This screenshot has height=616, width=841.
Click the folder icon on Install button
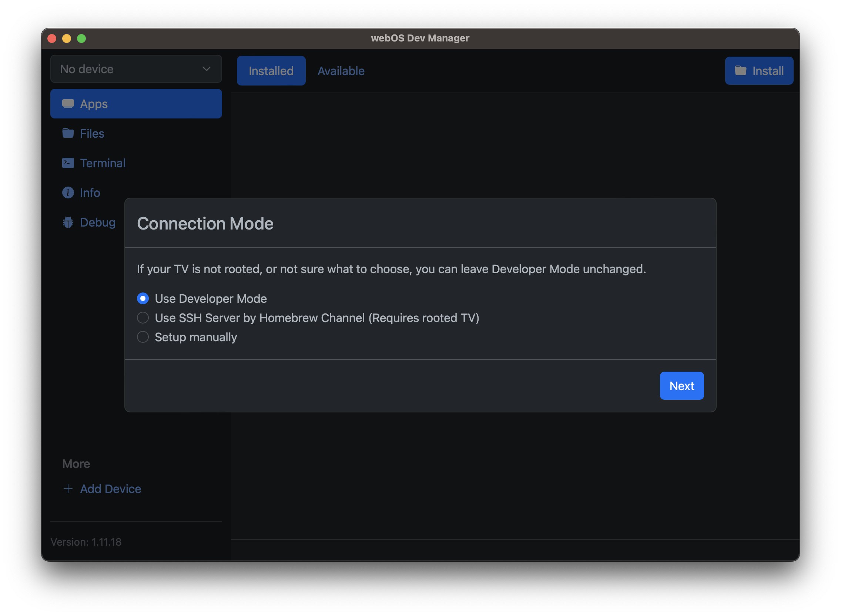coord(740,70)
